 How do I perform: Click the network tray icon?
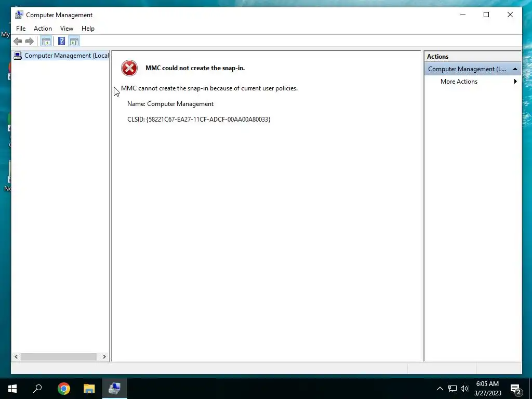[x=453, y=389]
